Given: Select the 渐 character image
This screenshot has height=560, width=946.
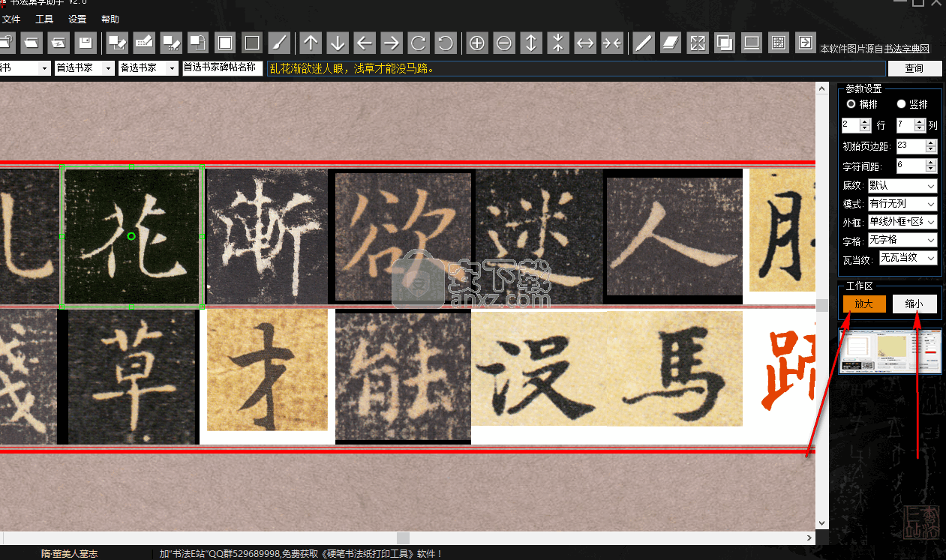Looking at the screenshot, I should (266, 236).
